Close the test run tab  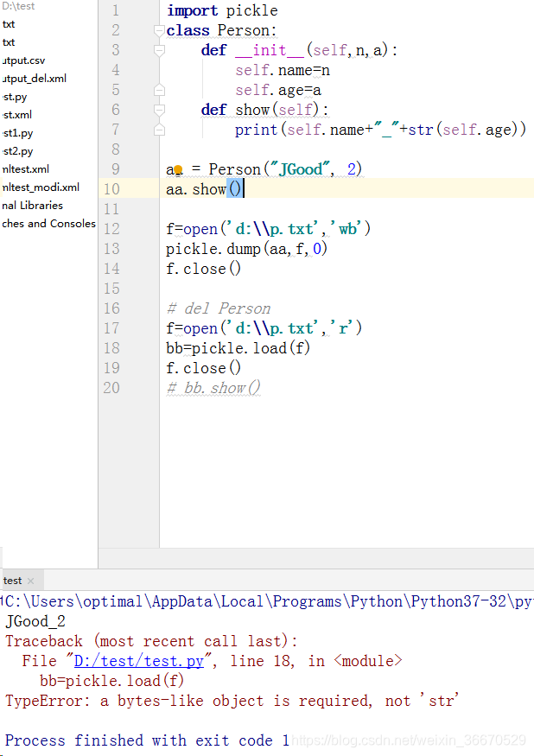click(x=31, y=581)
